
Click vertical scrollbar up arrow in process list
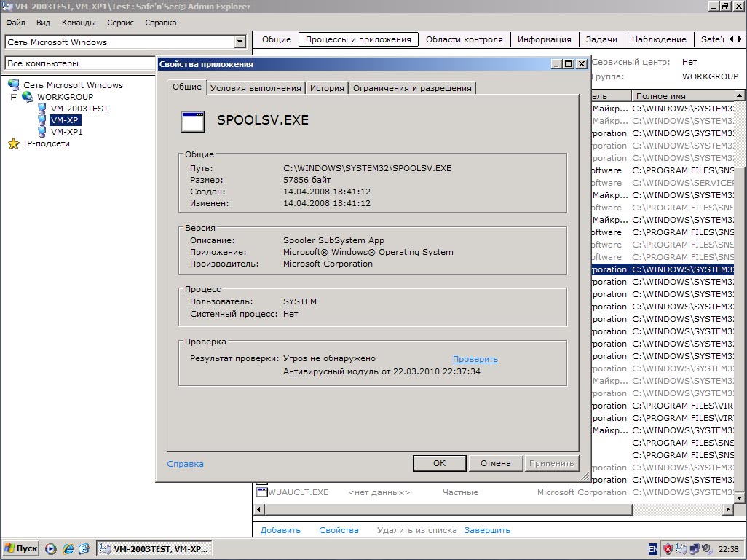coord(740,96)
